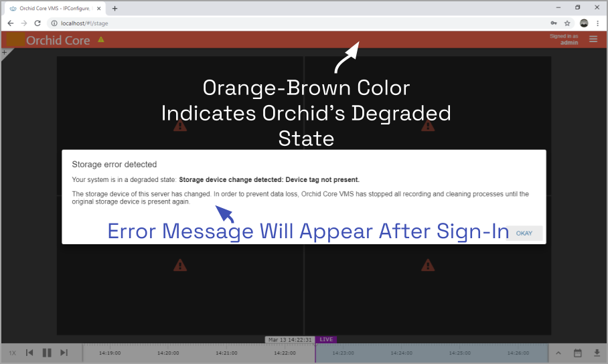Click the yellow warning icon beside Orchid Core
Image resolution: width=608 pixels, height=364 pixels.
tap(101, 39)
